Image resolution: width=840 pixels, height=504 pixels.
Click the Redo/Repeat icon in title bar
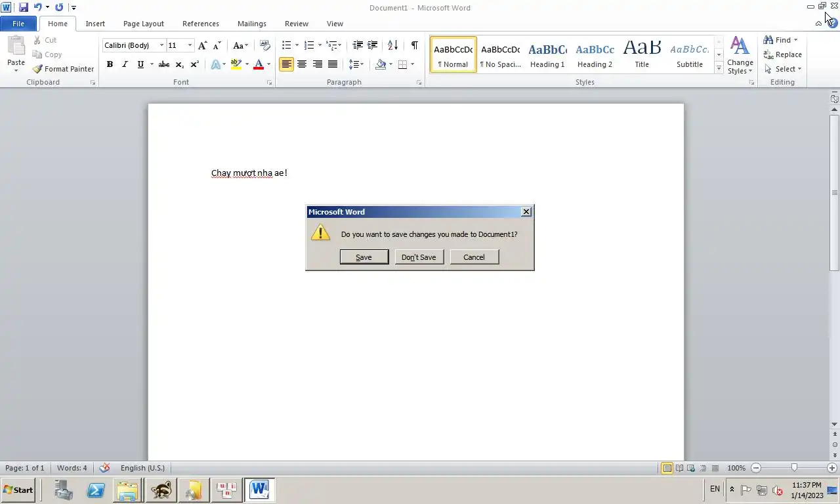pos(59,7)
